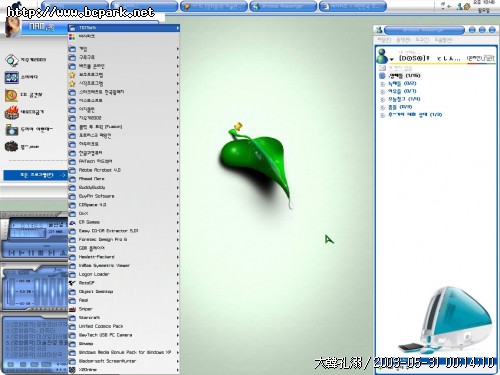This screenshot has height=375, width=500.
Task: Click the colorful four-square icon below the highlighted row
Action: pos(72,36)
